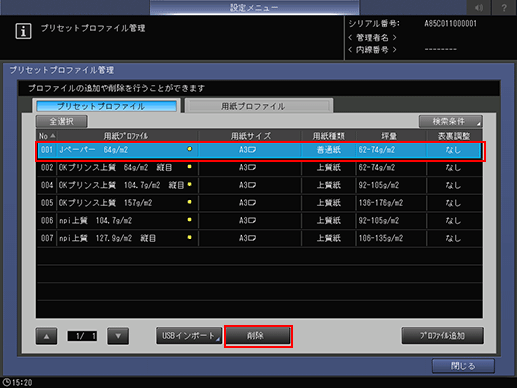The width and height of the screenshot is (517, 388).
Task: Click the yellow dot in row 004
Action: click(x=190, y=184)
